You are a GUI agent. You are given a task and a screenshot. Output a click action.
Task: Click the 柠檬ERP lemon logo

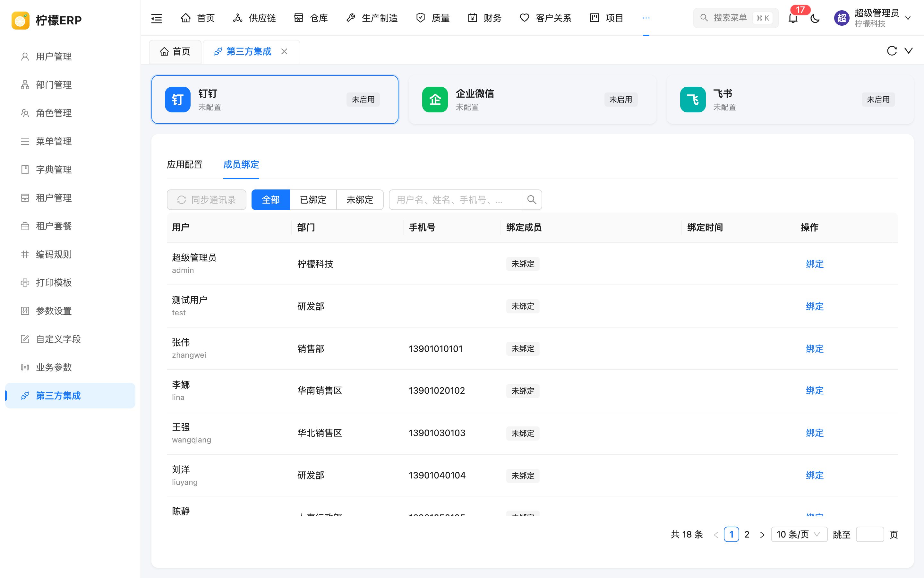click(21, 20)
